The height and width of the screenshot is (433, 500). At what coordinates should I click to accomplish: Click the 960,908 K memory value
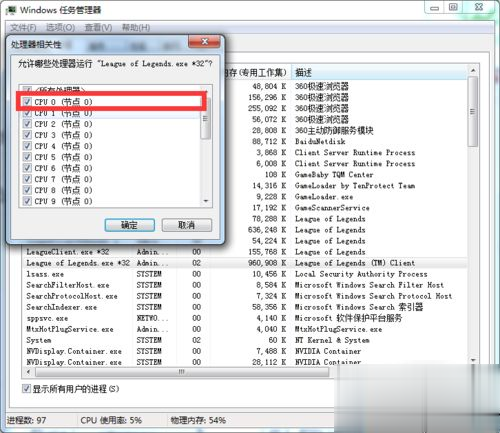click(x=267, y=263)
